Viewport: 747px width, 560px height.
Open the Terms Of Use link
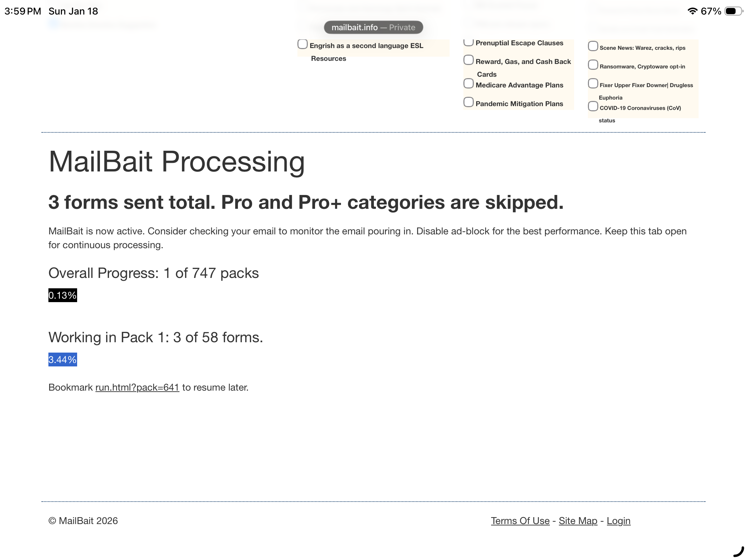point(520,521)
